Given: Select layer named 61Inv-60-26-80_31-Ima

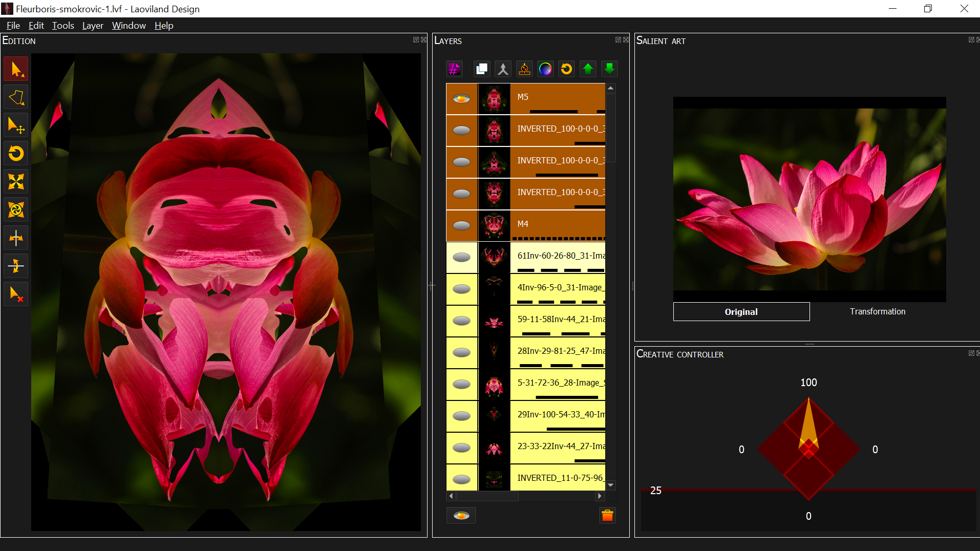Looking at the screenshot, I should [558, 257].
